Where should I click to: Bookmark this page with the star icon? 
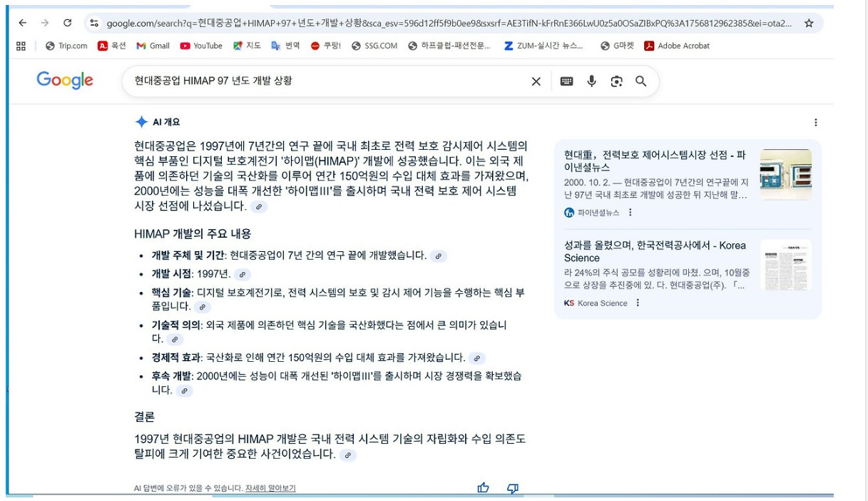click(809, 23)
